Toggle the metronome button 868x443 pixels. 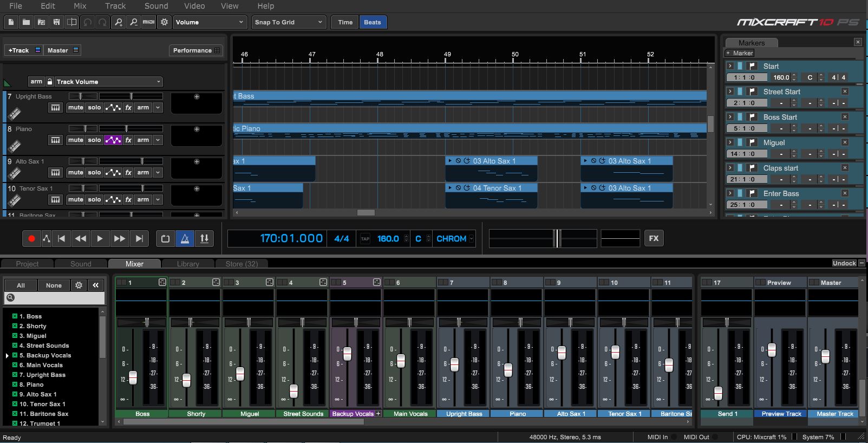tap(185, 238)
